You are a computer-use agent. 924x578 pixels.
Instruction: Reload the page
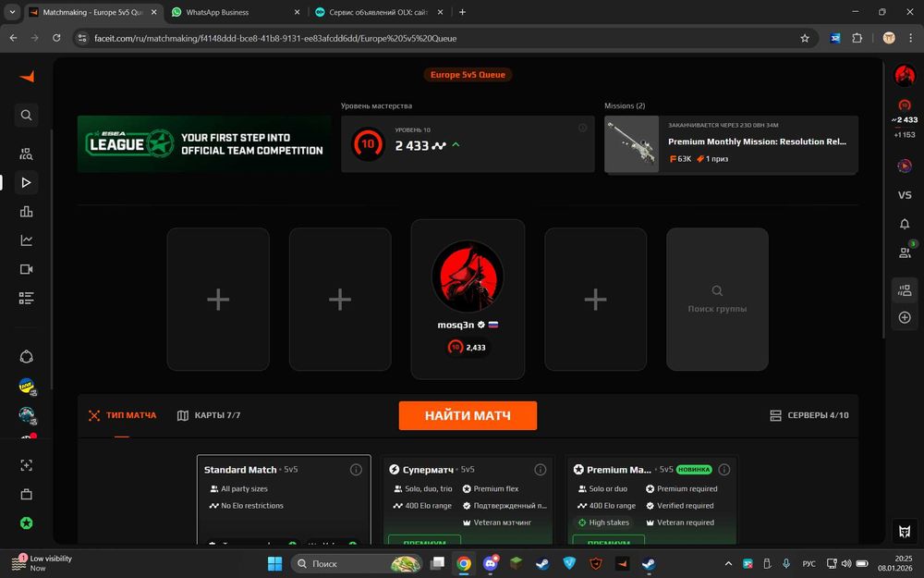click(56, 38)
